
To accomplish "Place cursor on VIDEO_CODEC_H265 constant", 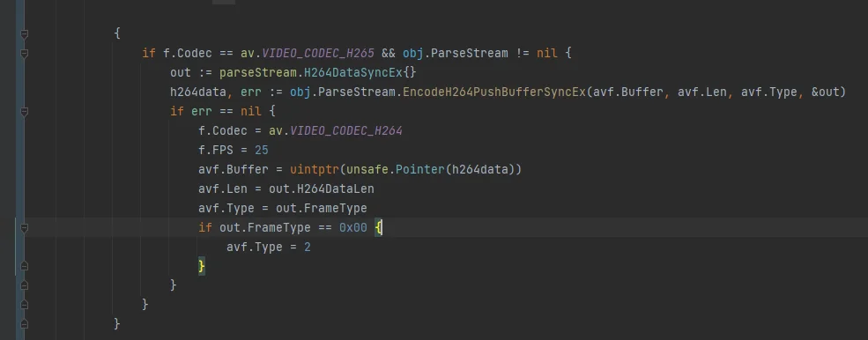I will pos(318,53).
